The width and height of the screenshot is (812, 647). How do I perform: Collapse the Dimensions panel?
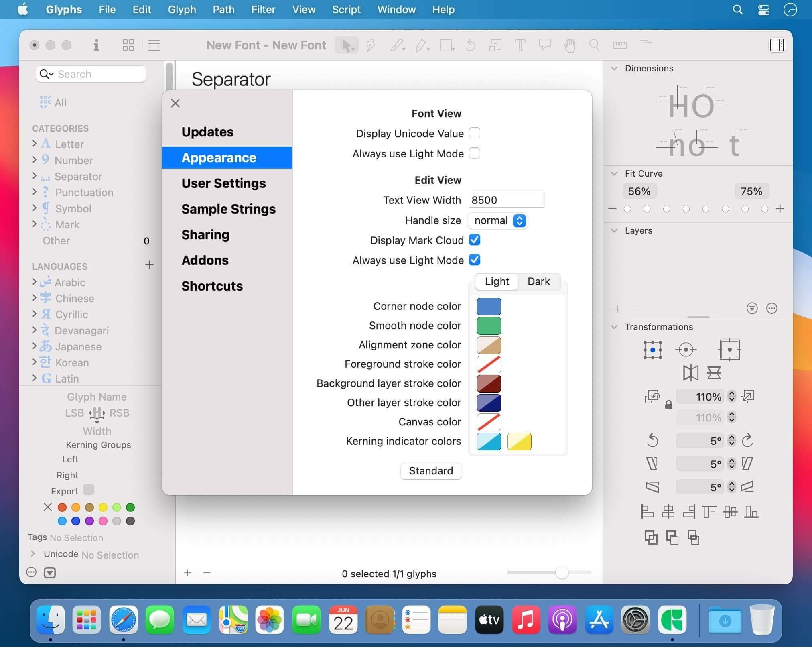tap(614, 68)
